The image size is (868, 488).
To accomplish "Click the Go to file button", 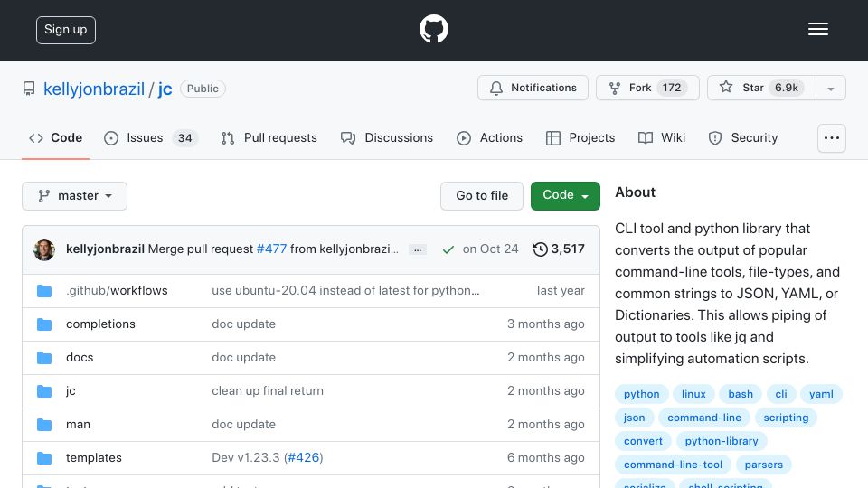I will pyautogui.click(x=482, y=196).
